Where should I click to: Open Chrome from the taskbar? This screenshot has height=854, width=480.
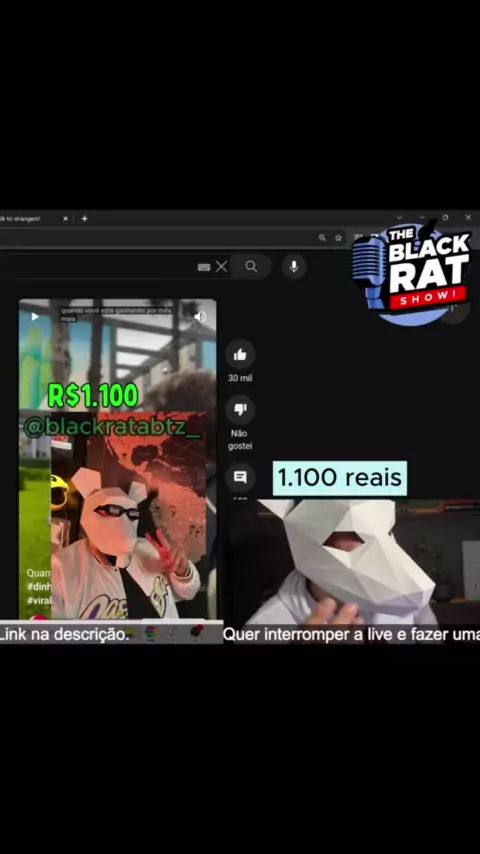tap(151, 632)
